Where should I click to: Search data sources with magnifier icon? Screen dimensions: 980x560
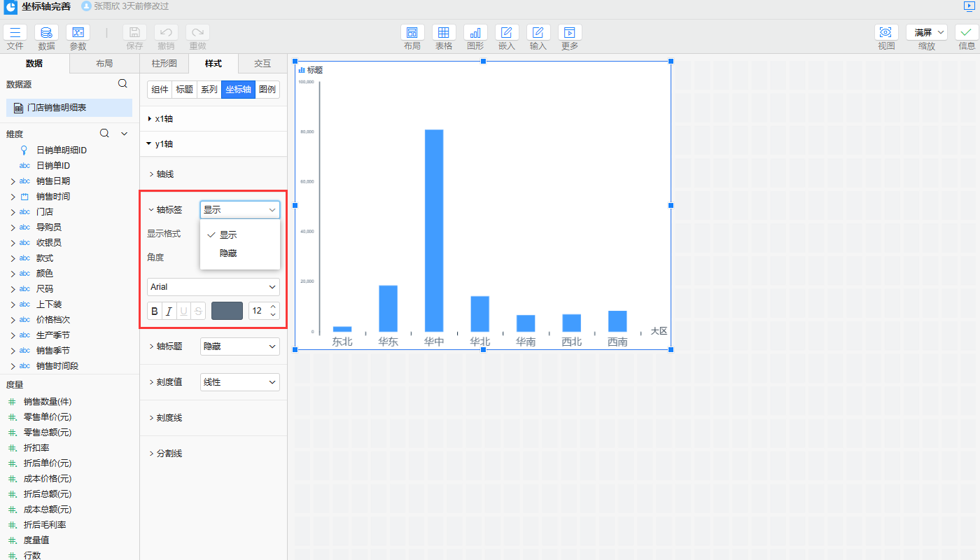click(122, 84)
